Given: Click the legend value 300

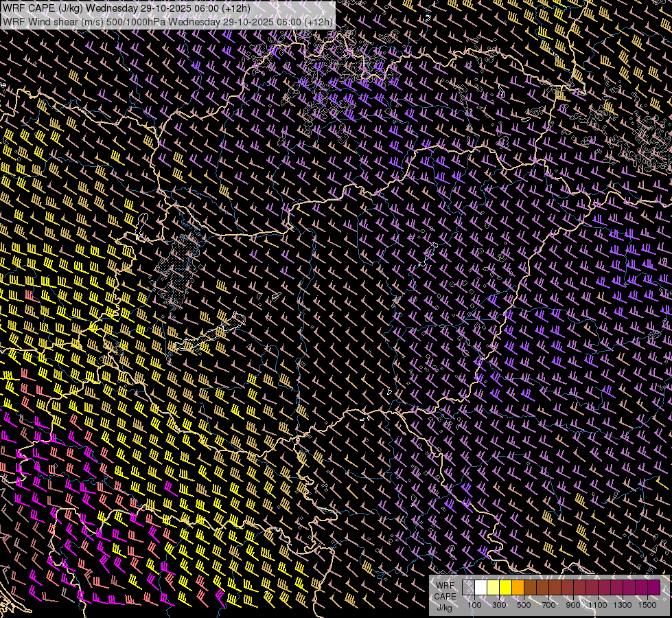Looking at the screenshot, I should click(499, 605).
